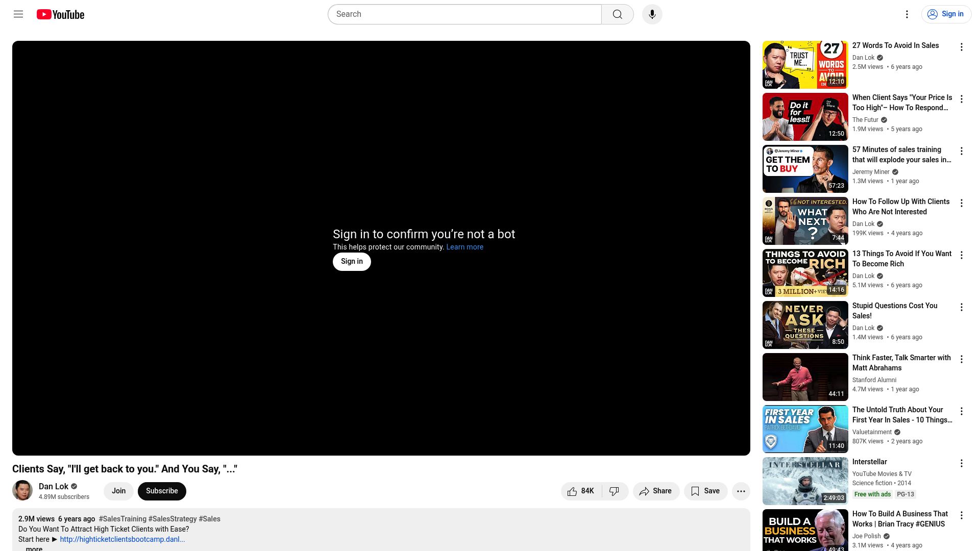This screenshot has height=551, width=980.
Task: Open The Futur channel name
Action: point(865,120)
